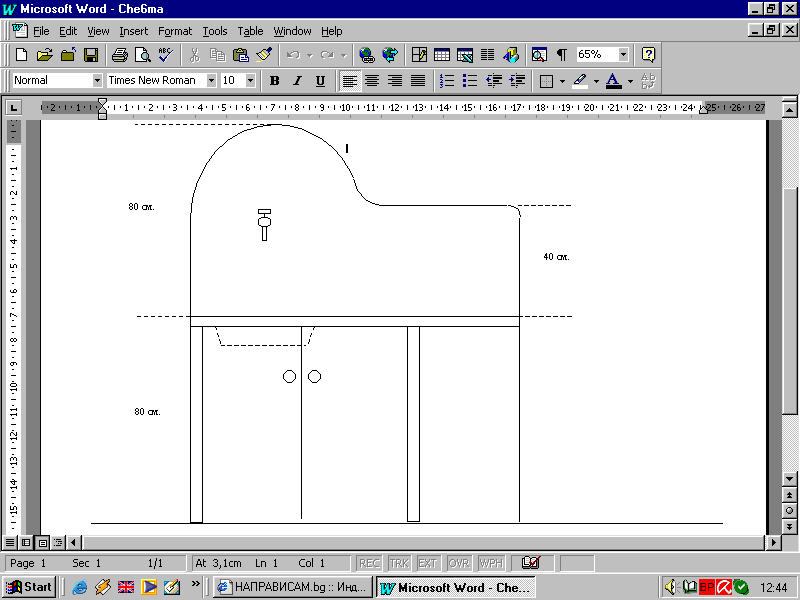This screenshot has height=600, width=800.
Task: Click Select Browse Object circle button
Action: coord(789,511)
